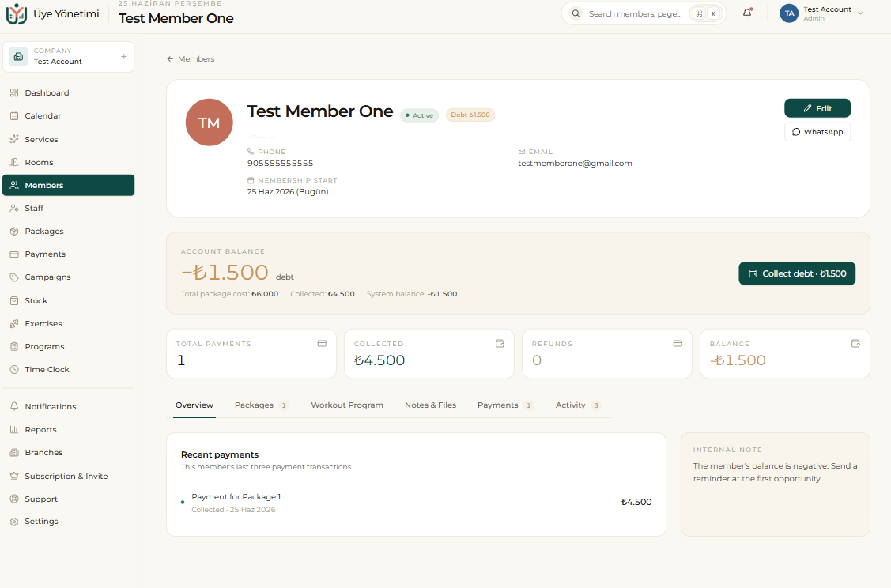
Task: Open the Notes & Files tab
Action: click(x=430, y=405)
